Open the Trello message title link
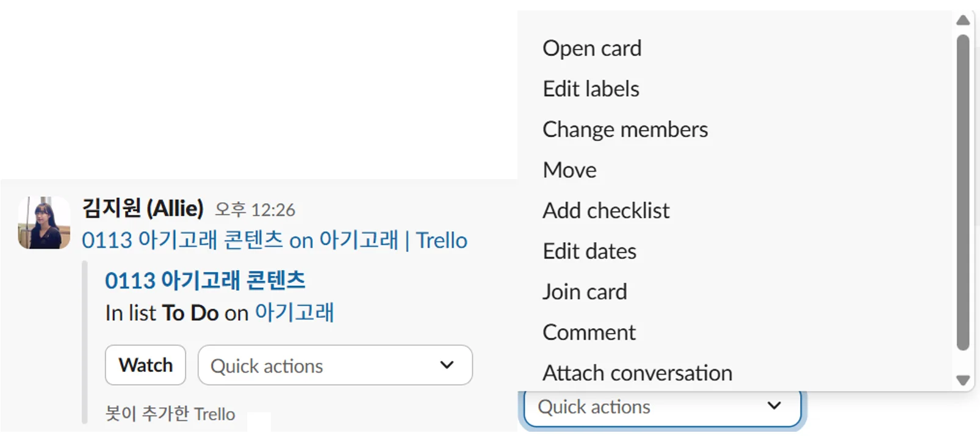 click(274, 241)
